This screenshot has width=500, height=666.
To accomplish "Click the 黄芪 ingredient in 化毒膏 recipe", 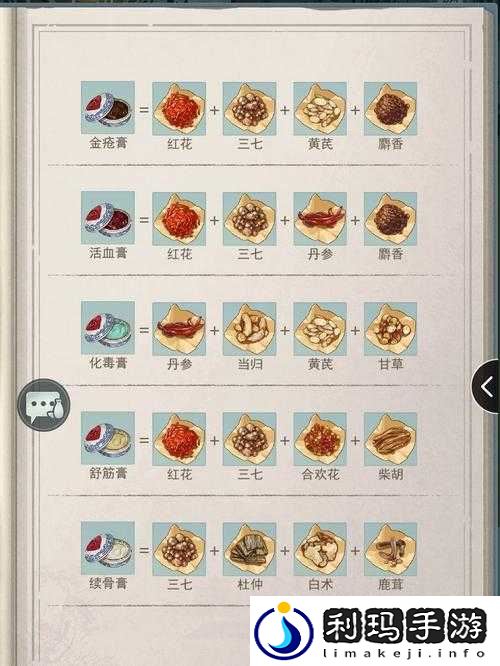I will 320,328.
